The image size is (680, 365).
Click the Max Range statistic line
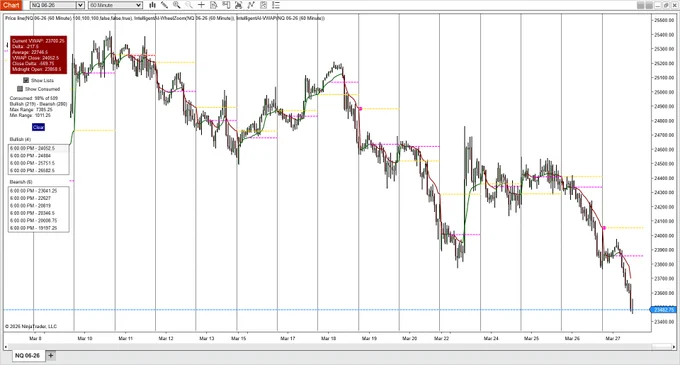pos(30,110)
